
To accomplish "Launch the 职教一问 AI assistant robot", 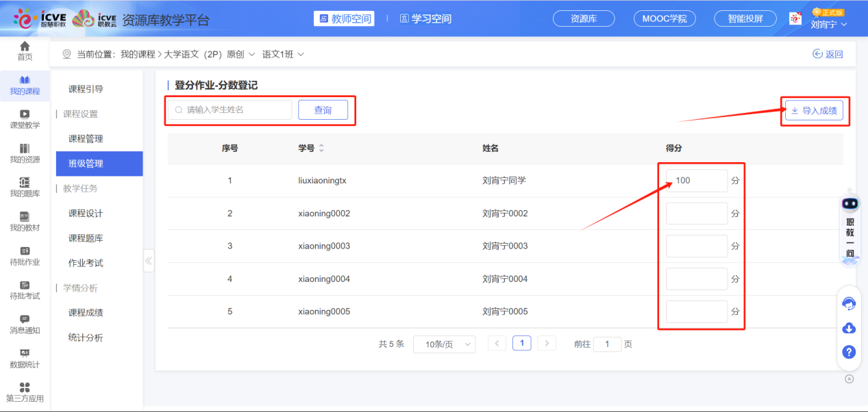I will (x=850, y=203).
